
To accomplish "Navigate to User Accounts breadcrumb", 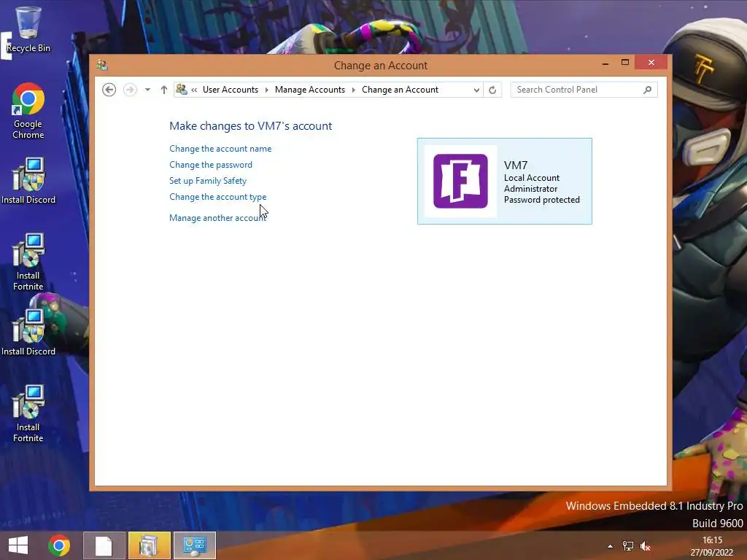I will (230, 90).
